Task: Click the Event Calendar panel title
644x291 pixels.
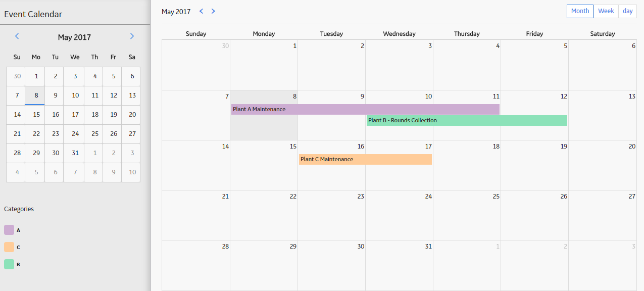Action: point(33,14)
